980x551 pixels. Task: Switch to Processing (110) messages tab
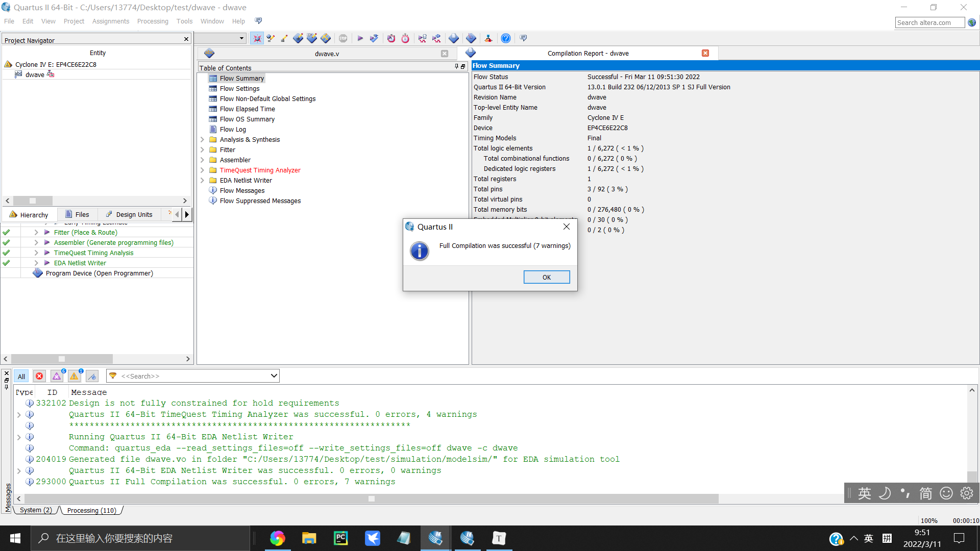92,510
